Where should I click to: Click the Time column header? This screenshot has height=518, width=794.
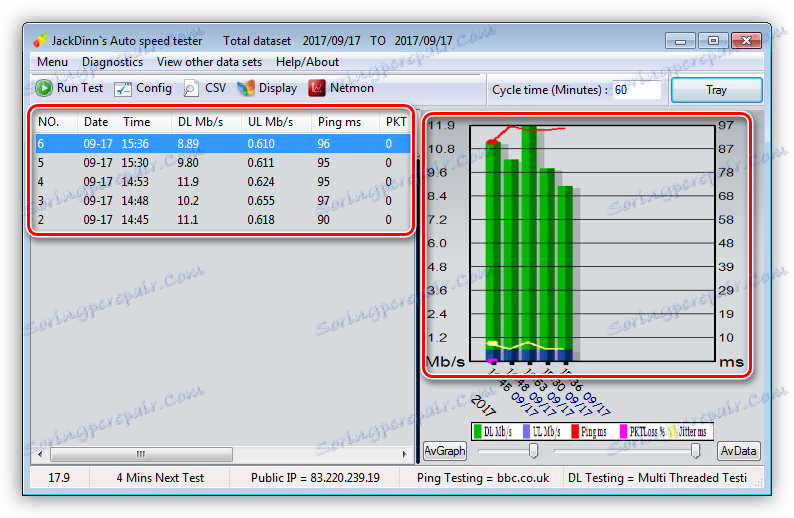click(x=137, y=122)
